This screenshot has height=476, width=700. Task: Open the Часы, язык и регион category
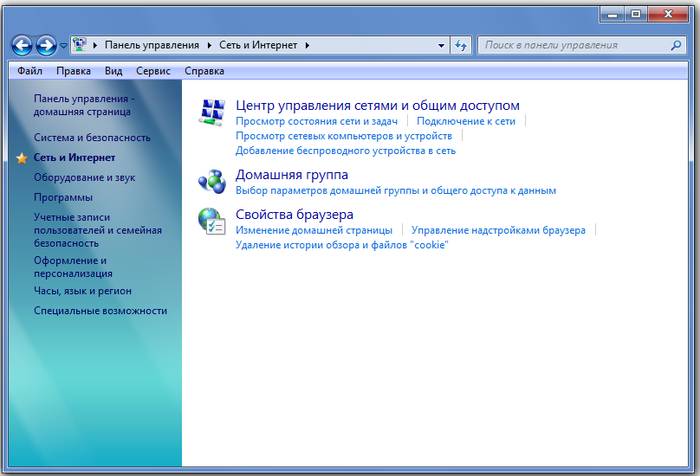(83, 291)
